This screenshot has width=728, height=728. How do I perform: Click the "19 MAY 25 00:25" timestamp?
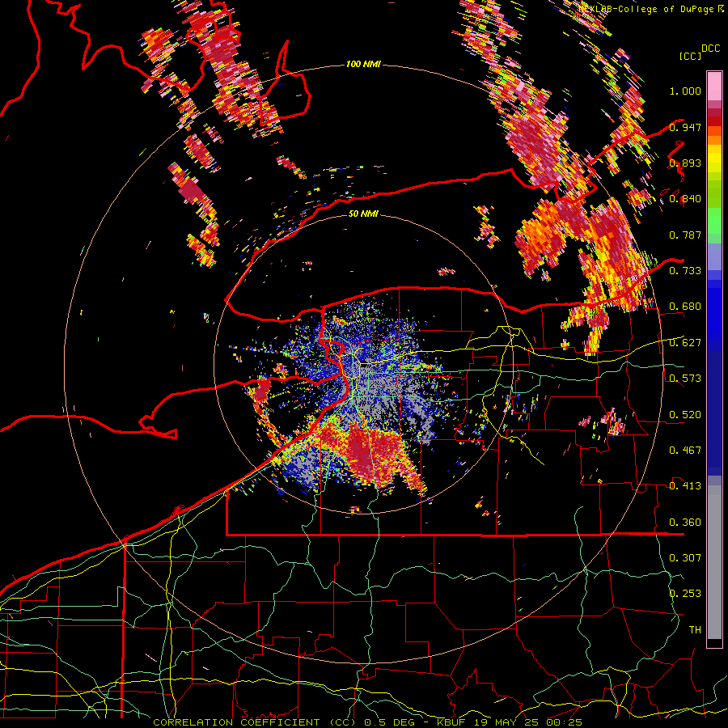tap(529, 722)
